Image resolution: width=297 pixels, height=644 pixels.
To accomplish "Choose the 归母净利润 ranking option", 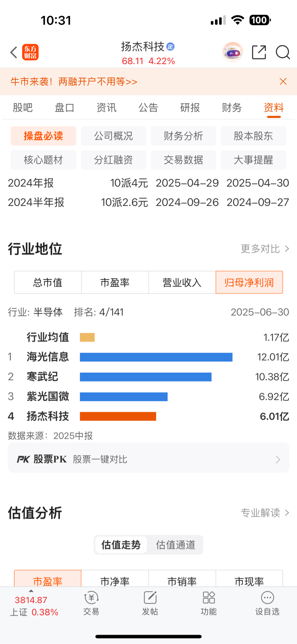I will tap(249, 282).
